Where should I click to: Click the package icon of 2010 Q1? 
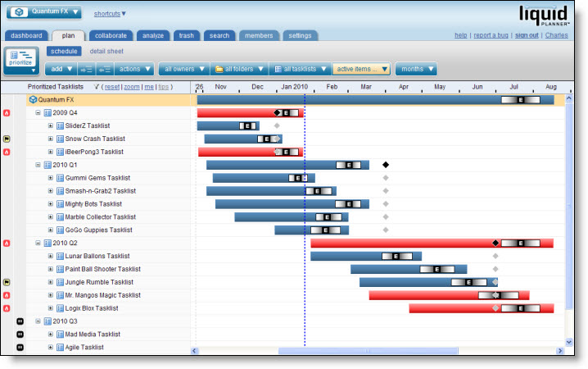47,165
